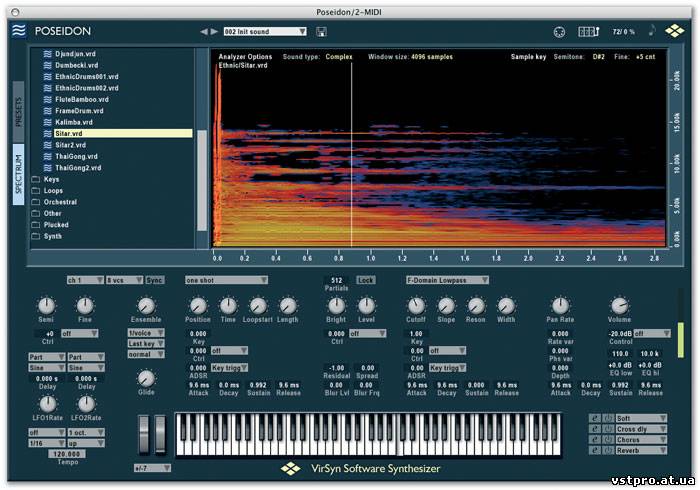700x490 pixels.
Task: Click the VirSyn diamond logo below the keyboard
Action: pos(291,468)
